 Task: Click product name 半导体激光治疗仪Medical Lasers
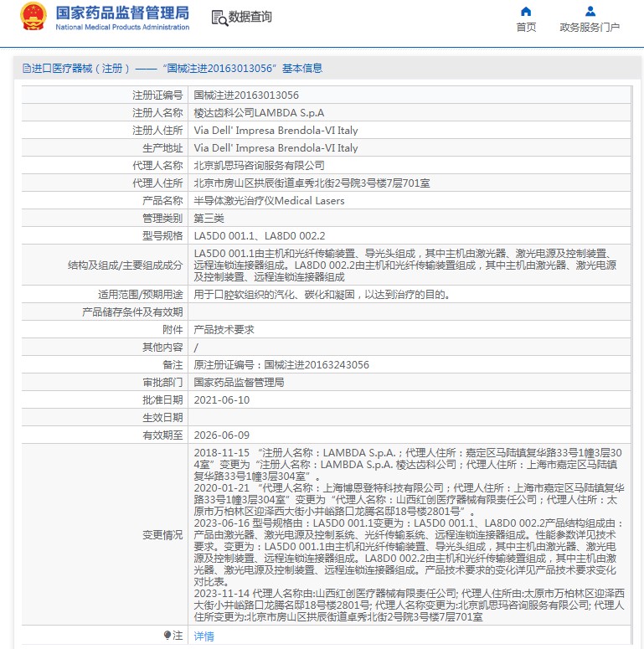[x=263, y=200]
